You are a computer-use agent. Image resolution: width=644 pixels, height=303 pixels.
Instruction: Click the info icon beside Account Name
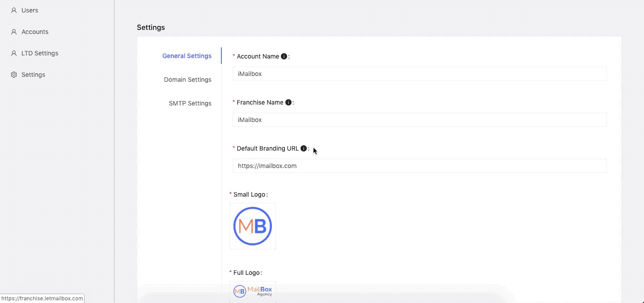point(284,56)
